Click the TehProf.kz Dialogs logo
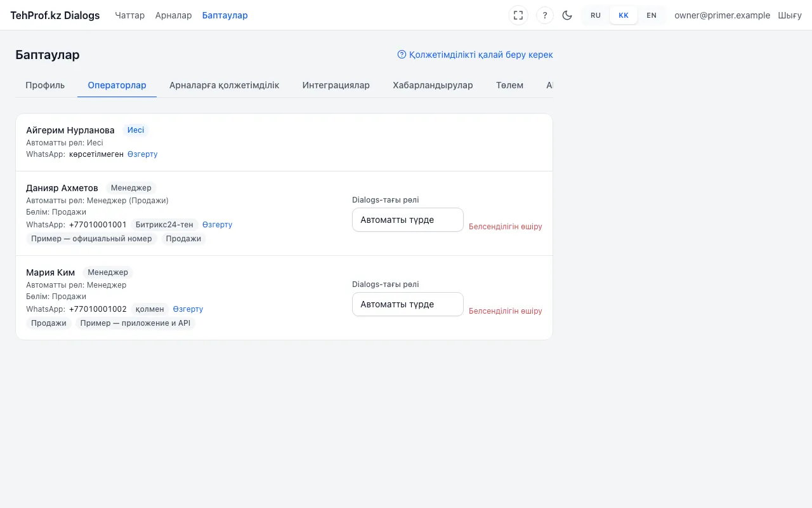 (55, 15)
